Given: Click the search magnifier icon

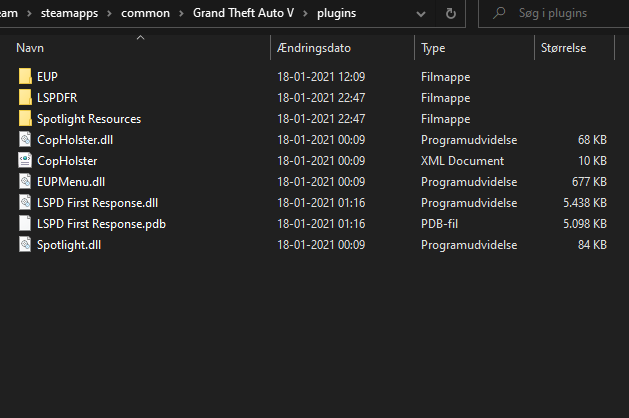Looking at the screenshot, I should tap(499, 14).
